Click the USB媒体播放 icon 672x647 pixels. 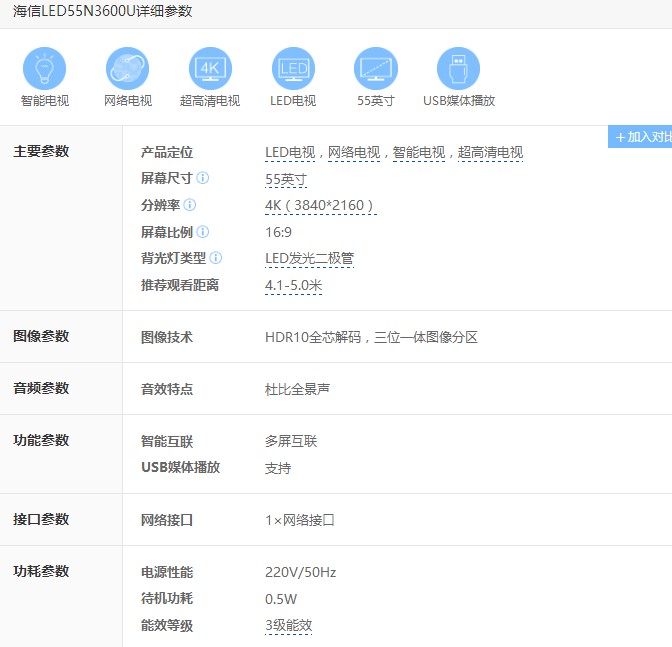pos(459,69)
